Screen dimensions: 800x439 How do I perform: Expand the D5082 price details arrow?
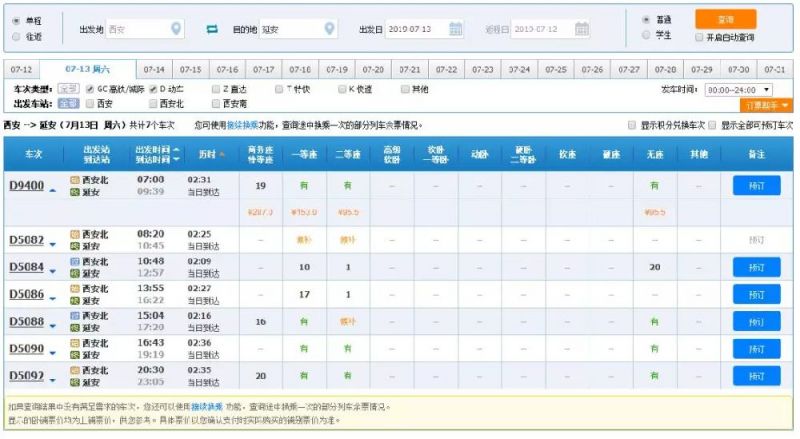coord(53,245)
